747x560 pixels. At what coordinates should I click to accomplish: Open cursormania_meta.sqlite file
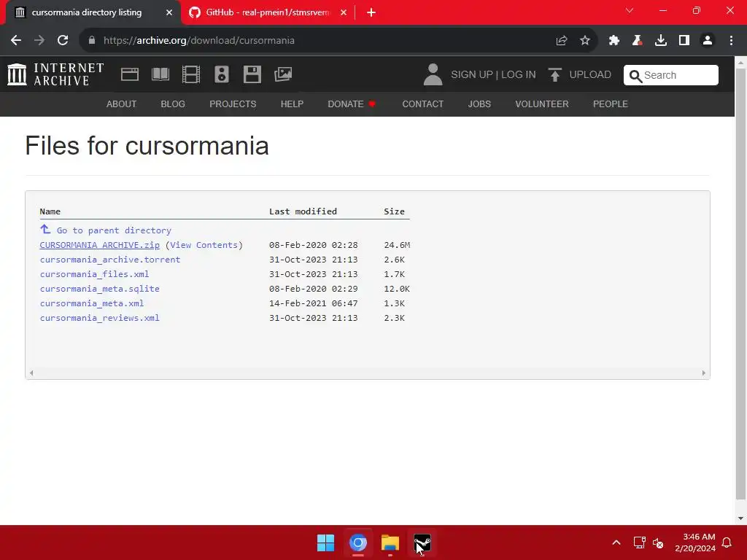click(99, 289)
